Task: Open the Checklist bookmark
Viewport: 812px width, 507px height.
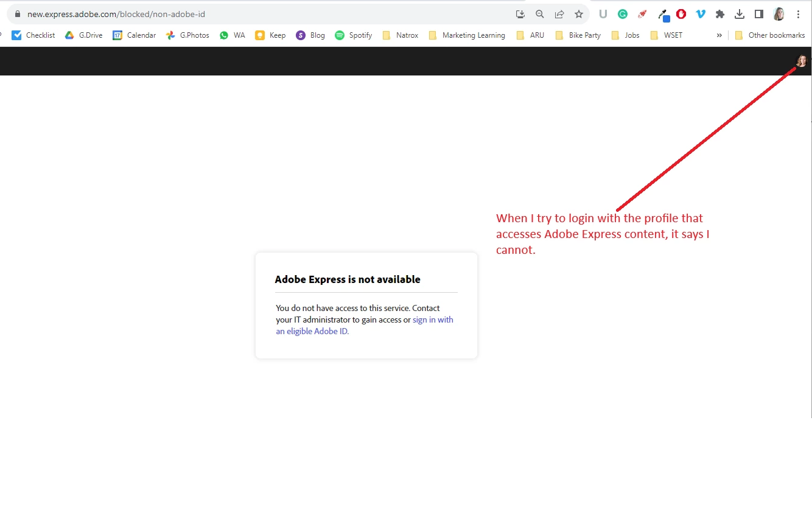Action: 33,35
